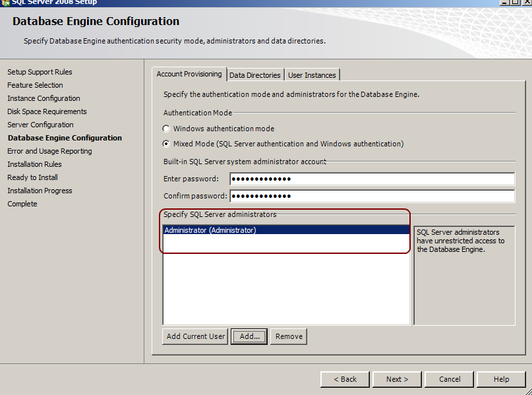
Task: Click the Add... button
Action: [x=249, y=336]
